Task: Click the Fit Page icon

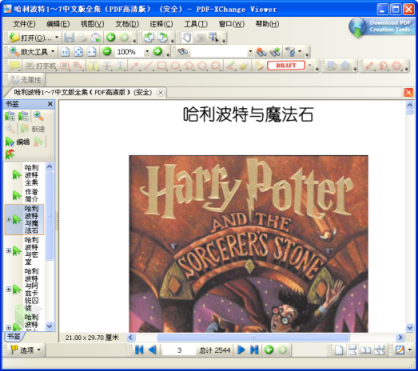Action: (x=78, y=52)
